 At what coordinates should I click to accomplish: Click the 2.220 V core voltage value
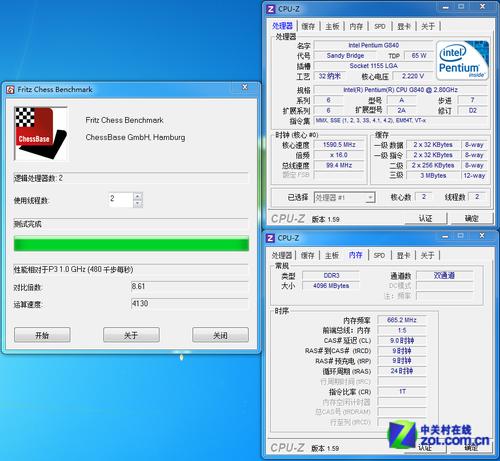pyautogui.click(x=413, y=76)
